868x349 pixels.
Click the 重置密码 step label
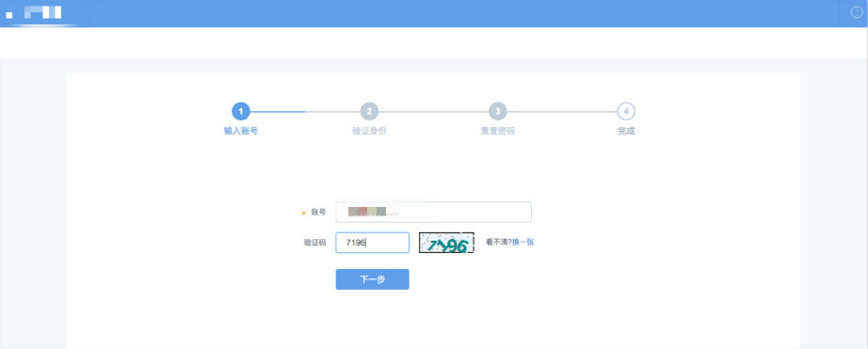coord(498,132)
